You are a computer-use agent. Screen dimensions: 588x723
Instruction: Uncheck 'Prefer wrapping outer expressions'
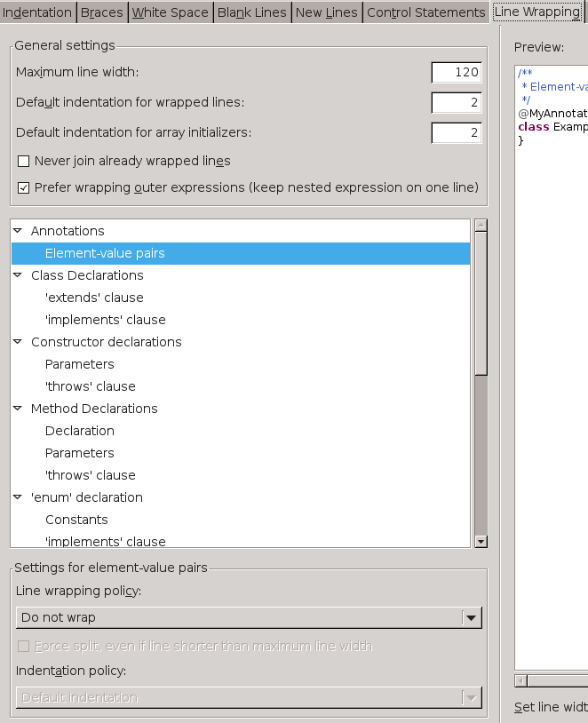click(24, 188)
